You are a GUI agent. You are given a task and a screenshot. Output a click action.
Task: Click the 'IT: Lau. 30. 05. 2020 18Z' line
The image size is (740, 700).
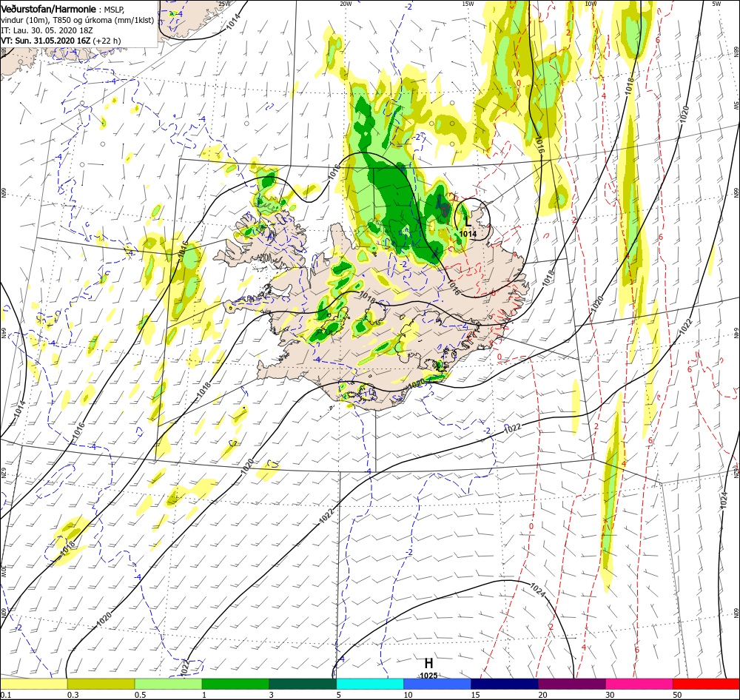(x=47, y=30)
